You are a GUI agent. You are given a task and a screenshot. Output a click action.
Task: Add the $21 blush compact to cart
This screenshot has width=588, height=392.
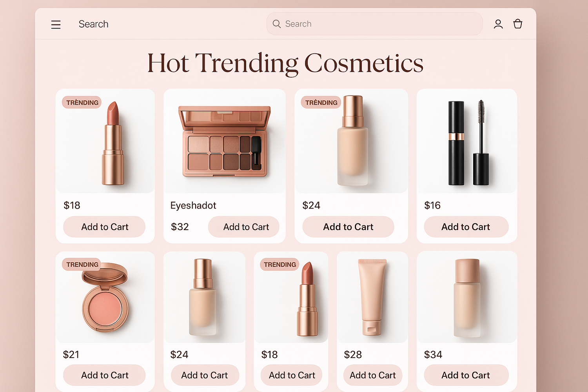(x=104, y=375)
